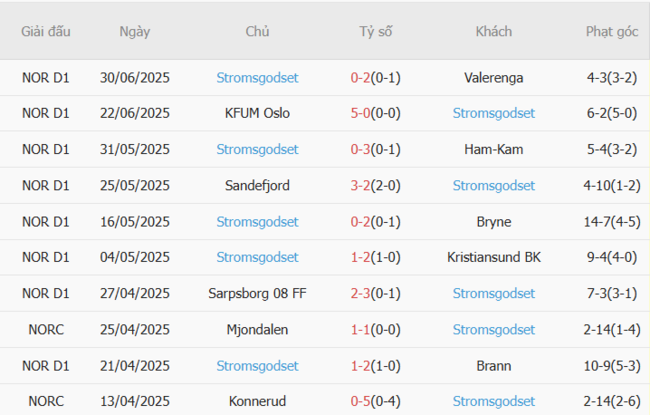Click the 5-0 score for KFUM Oslo
Screen dimensions: 650x415
tap(360, 113)
